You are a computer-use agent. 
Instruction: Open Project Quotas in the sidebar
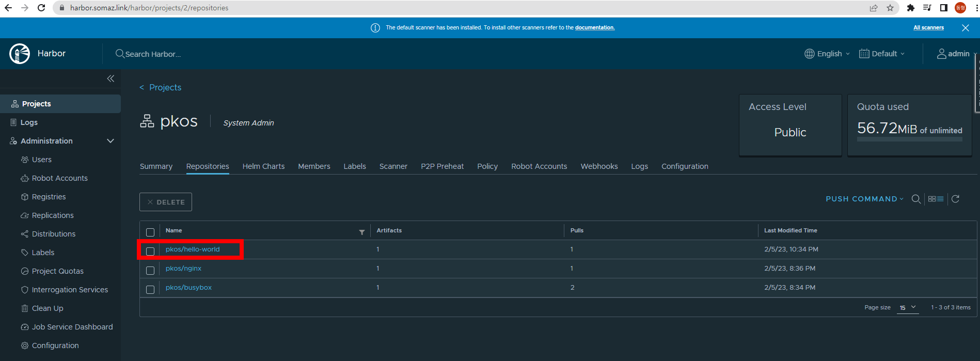click(57, 271)
